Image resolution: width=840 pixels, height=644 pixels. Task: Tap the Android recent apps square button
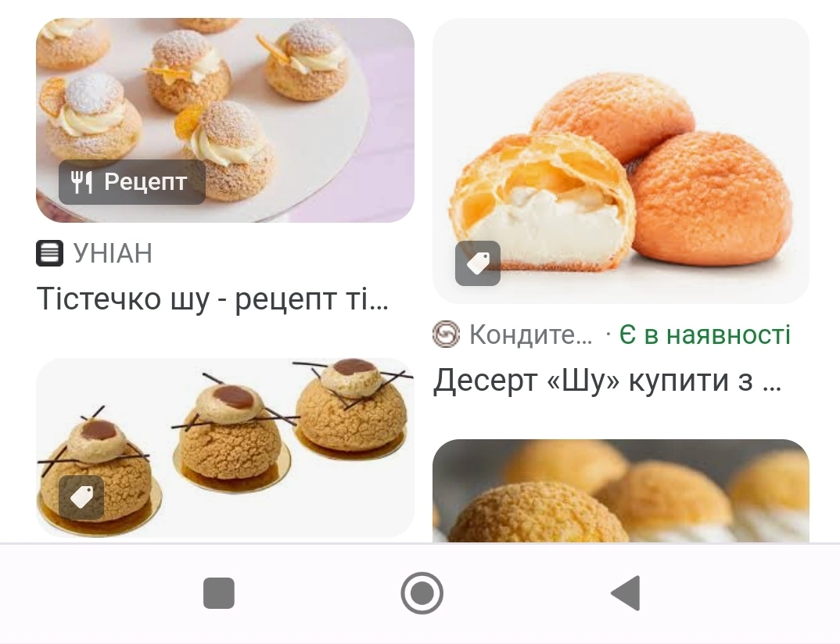(218, 593)
